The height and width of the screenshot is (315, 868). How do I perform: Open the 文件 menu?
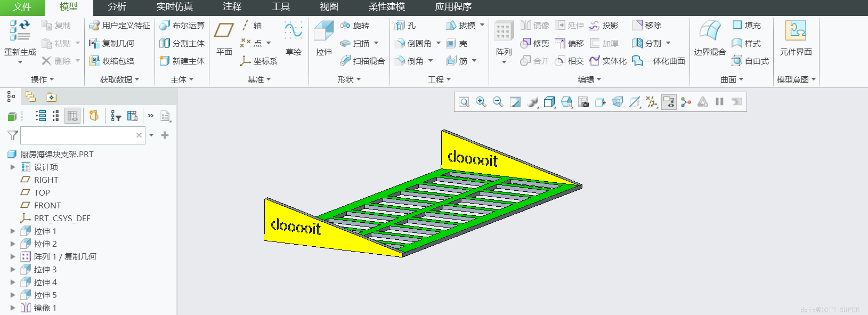point(22,7)
